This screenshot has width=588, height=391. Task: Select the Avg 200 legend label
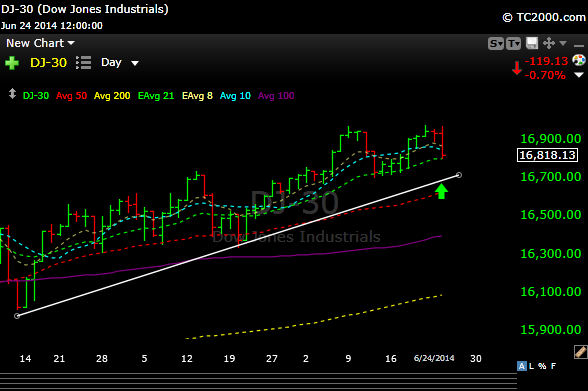[112, 96]
